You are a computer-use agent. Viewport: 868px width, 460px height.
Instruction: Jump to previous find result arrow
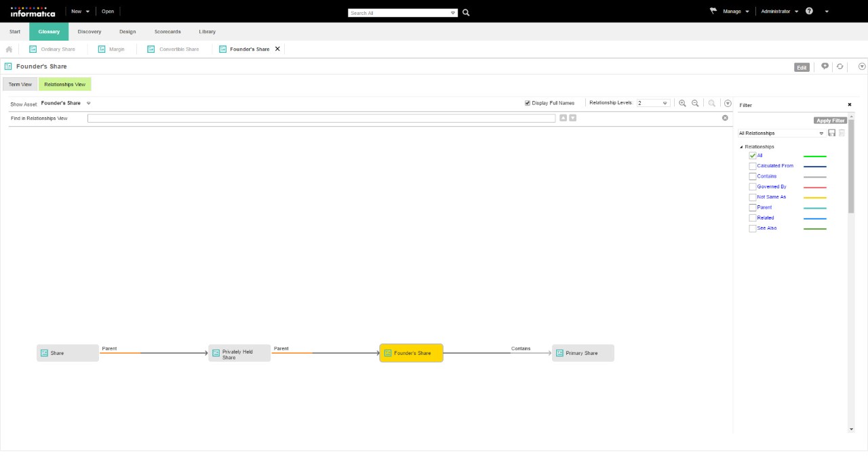[563, 118]
